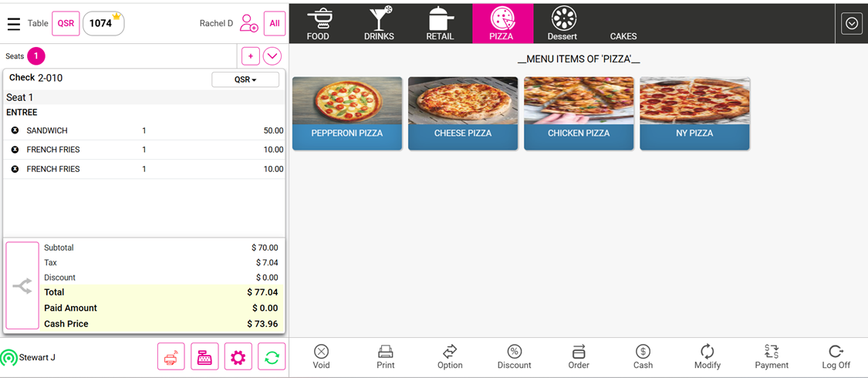The image size is (868, 378).
Task: Click the add customer icon
Action: 248,24
